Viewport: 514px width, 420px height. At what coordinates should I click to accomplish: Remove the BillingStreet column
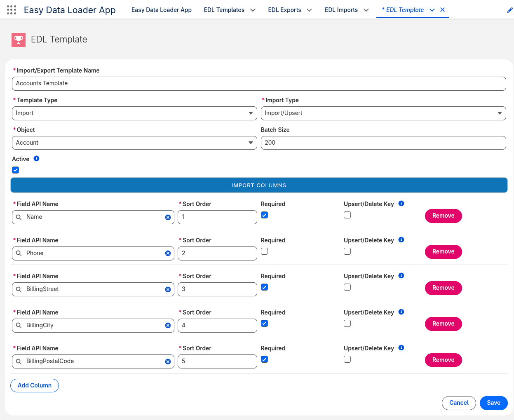tap(444, 288)
